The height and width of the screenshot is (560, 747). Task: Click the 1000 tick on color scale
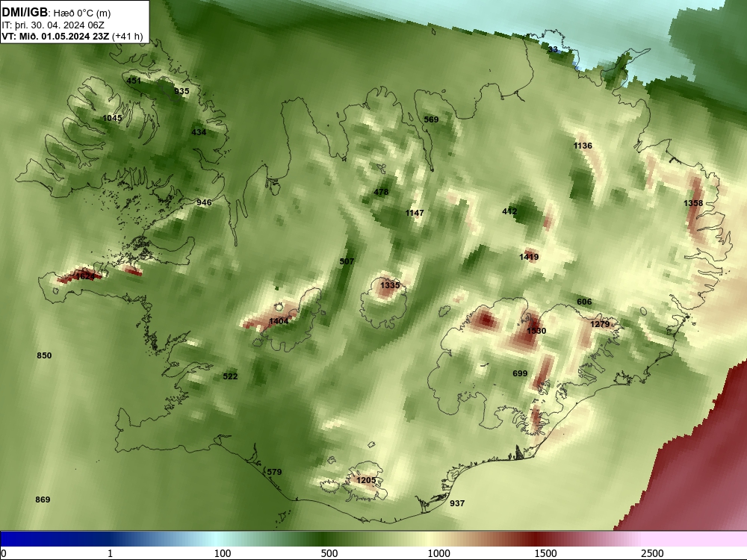pyautogui.click(x=438, y=553)
